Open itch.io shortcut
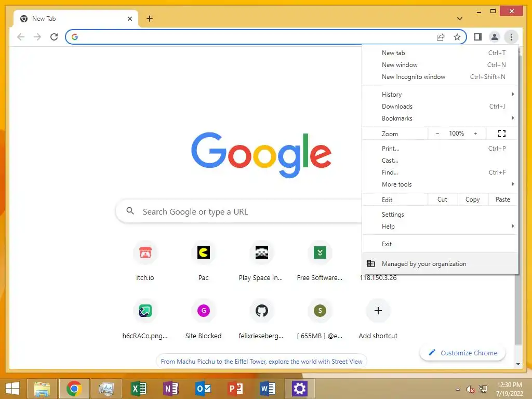Image resolution: width=532 pixels, height=399 pixels. [145, 261]
